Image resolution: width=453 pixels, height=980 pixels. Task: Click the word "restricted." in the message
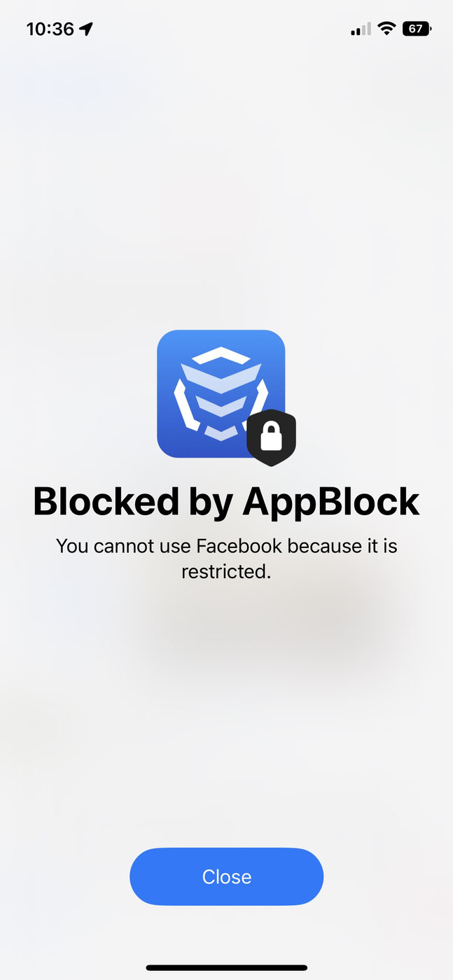click(x=226, y=572)
